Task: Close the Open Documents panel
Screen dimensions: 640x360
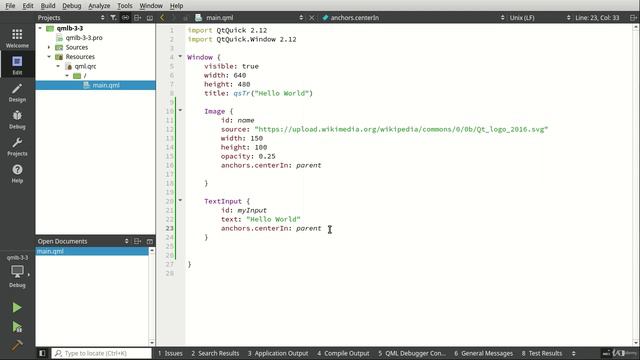Action: point(150,241)
